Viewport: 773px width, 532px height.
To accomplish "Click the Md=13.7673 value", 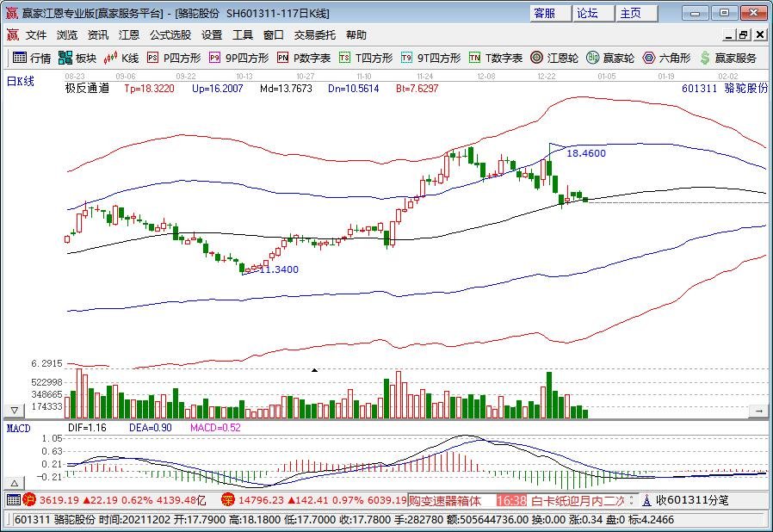I will [287, 89].
